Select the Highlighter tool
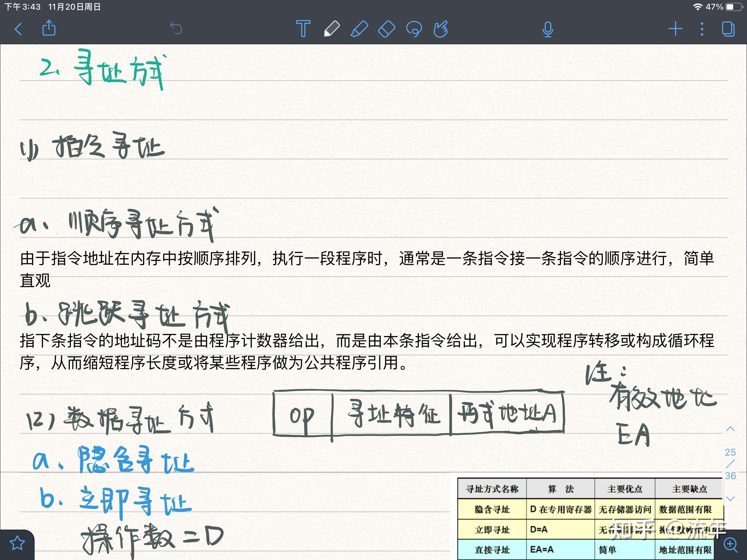Viewport: 747px width, 560px height. (359, 29)
